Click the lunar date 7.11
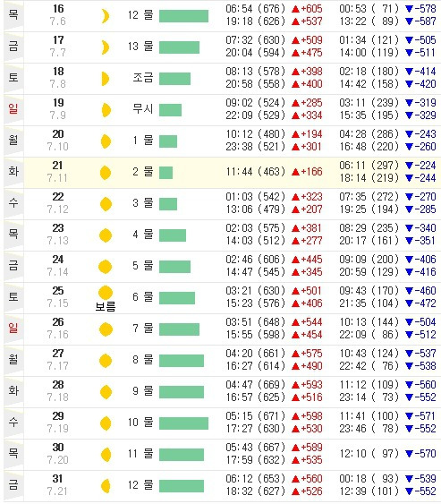This screenshot has height=504, width=441. [57, 178]
